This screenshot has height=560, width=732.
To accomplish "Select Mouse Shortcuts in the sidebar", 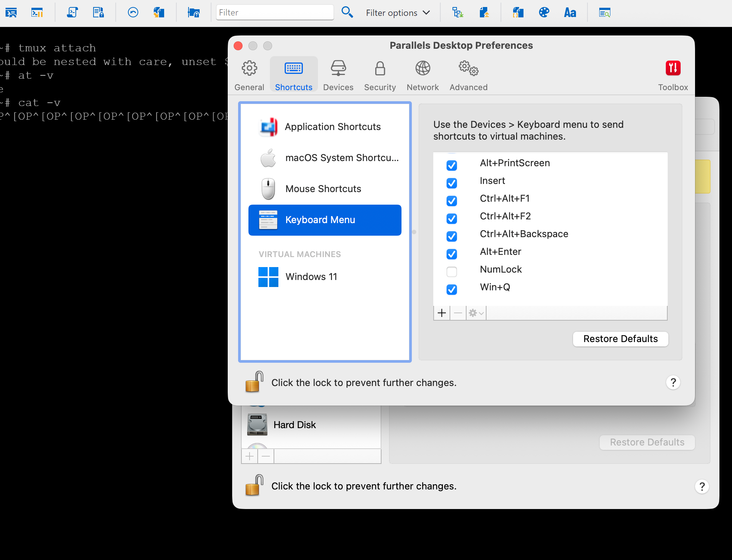I will pos(325,189).
